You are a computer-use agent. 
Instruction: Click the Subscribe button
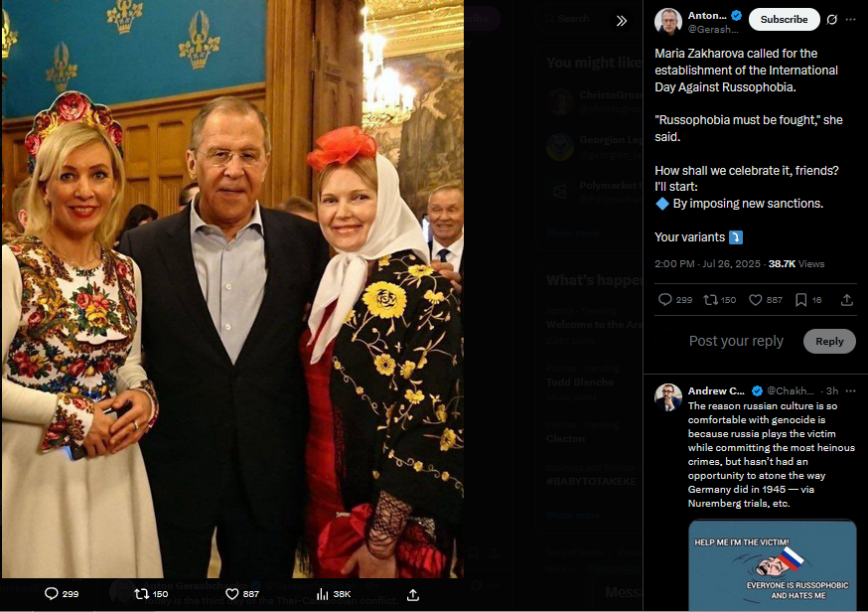[x=784, y=20]
